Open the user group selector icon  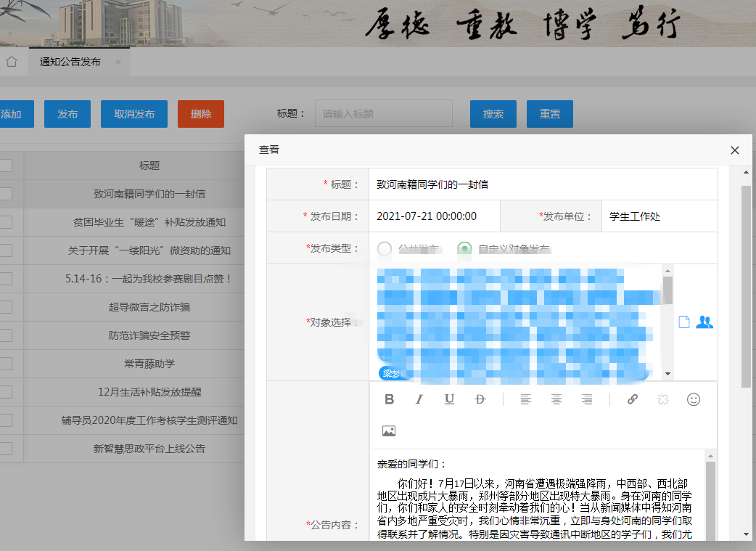[x=704, y=322]
